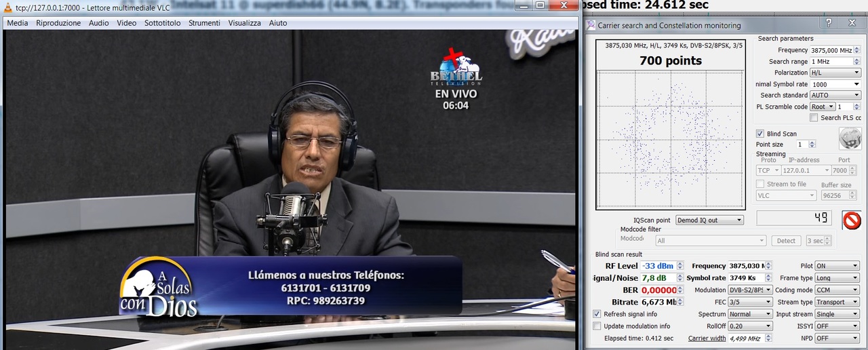
Task: Open the streaming Proto TCP dropdown
Action: [x=768, y=170]
